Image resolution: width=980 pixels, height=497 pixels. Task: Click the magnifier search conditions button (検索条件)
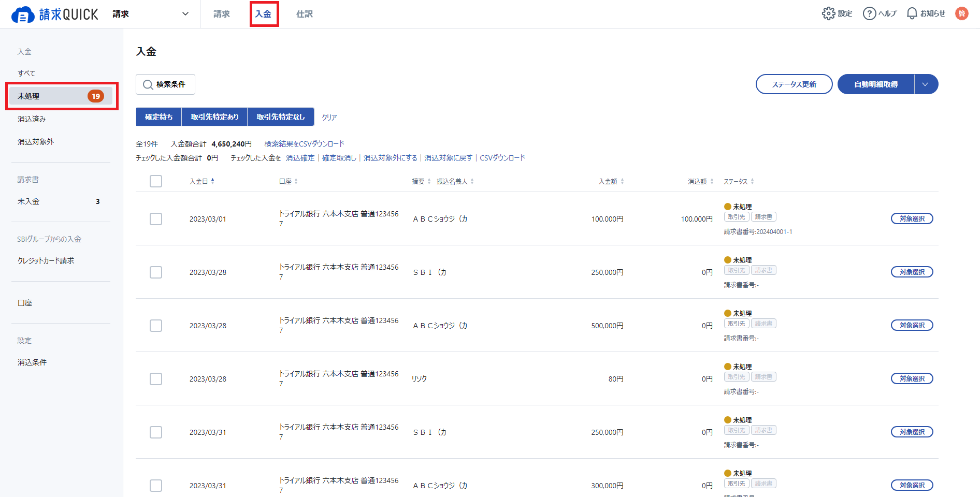click(165, 84)
